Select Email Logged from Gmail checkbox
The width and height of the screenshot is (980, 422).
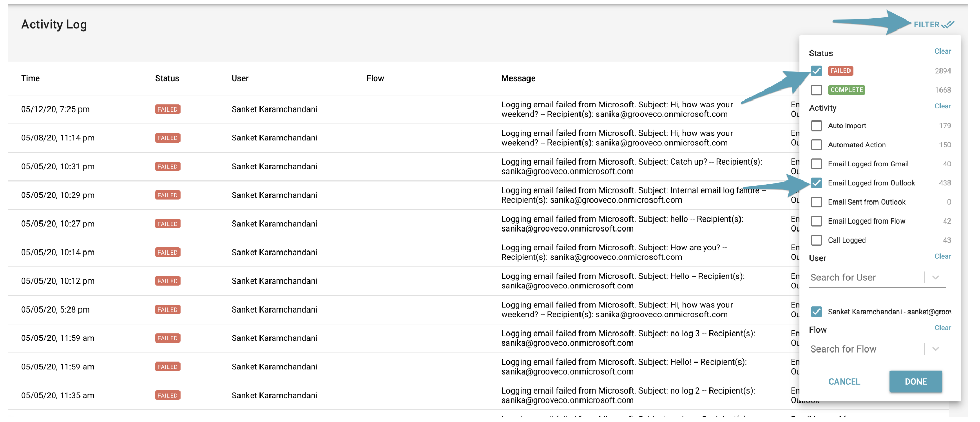click(816, 164)
